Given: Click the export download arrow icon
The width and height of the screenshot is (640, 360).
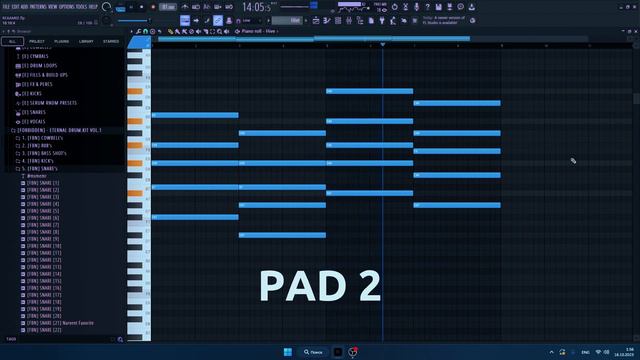Looking at the screenshot, I should click(471, 7).
